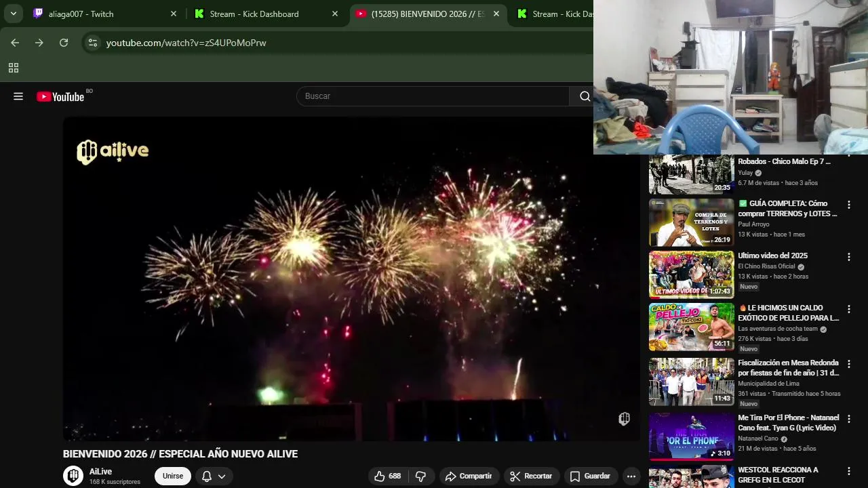Open Paul Arroyo channel name
Screen dimensions: 868x488
pos(753,224)
